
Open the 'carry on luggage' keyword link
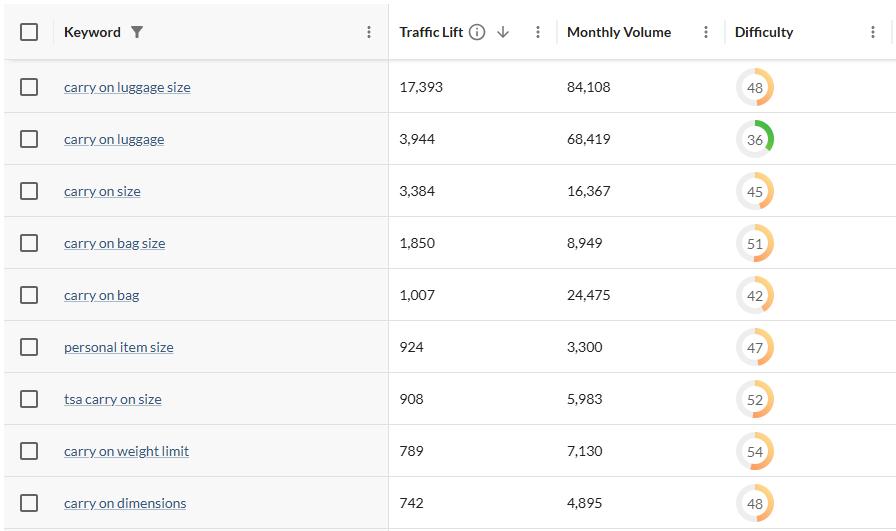point(114,139)
